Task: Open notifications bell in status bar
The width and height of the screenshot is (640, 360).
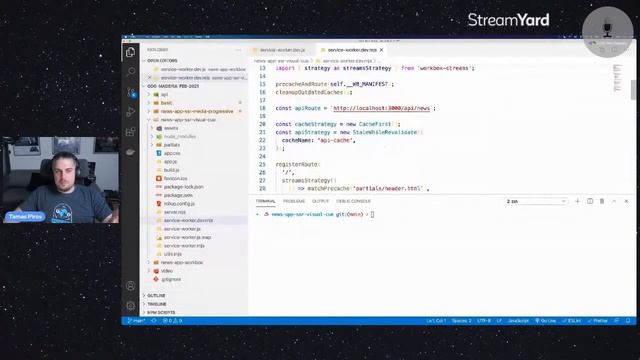Action: [x=628, y=321]
